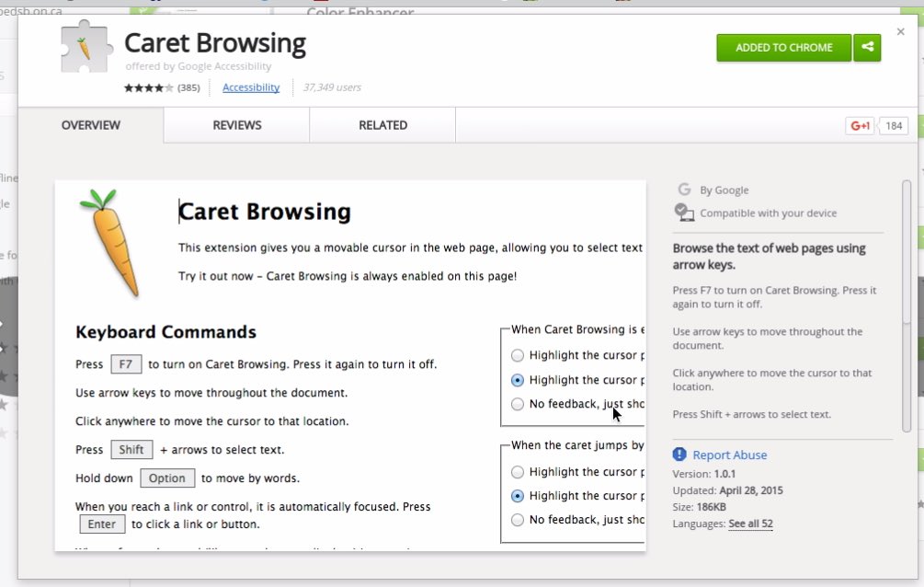Click the Added to Chrome button

tap(783, 47)
